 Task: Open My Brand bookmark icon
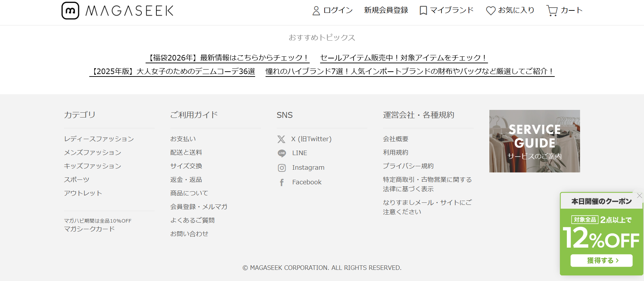(x=423, y=10)
